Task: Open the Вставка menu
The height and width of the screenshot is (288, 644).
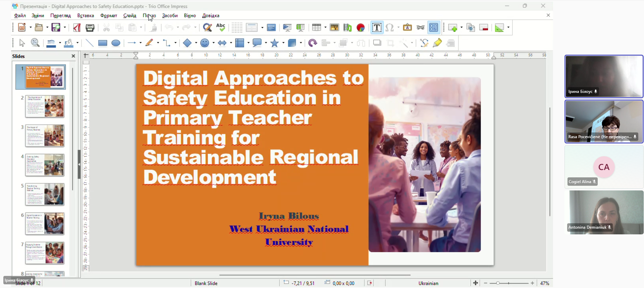Action: point(86,15)
